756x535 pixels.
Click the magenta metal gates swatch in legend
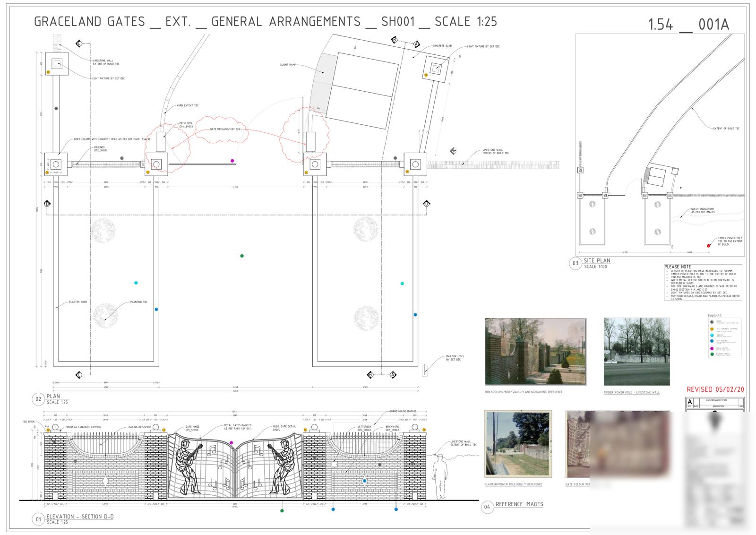[x=712, y=348]
